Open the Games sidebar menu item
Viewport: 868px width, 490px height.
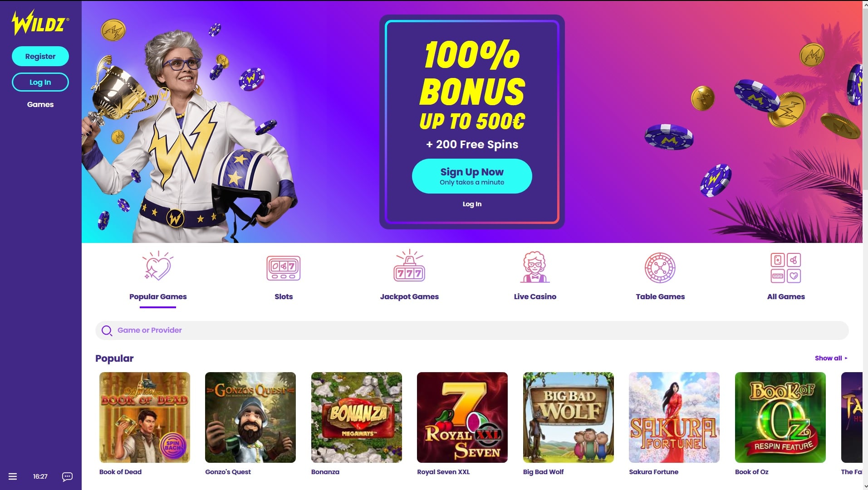pyautogui.click(x=40, y=104)
